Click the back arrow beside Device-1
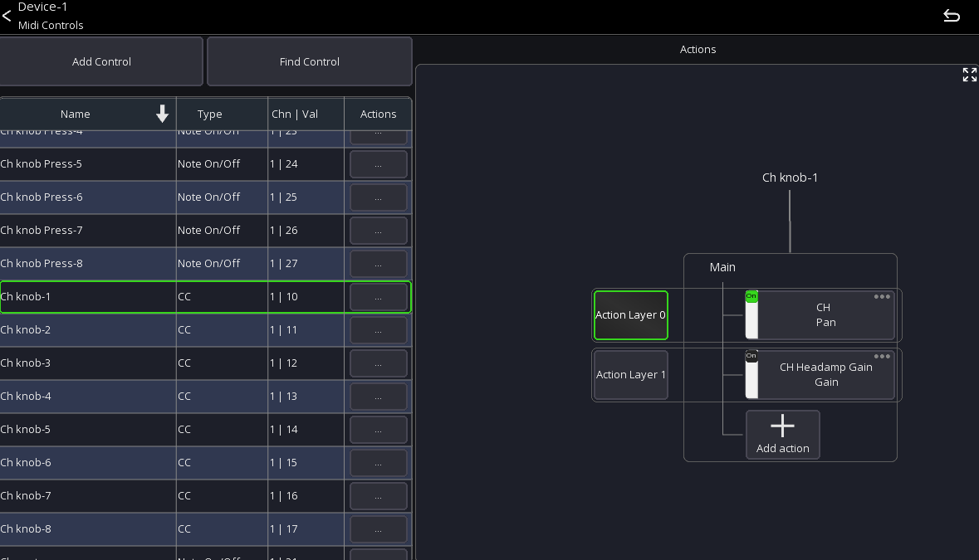 (8, 15)
